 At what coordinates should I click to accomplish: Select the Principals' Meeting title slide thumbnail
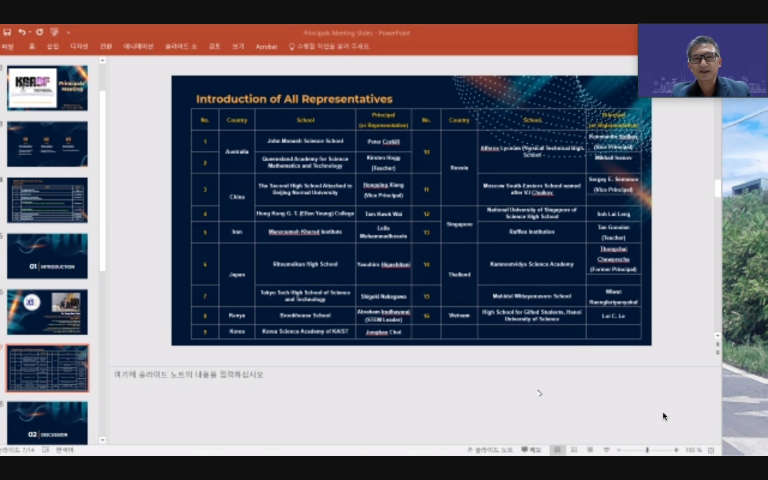pos(47,88)
